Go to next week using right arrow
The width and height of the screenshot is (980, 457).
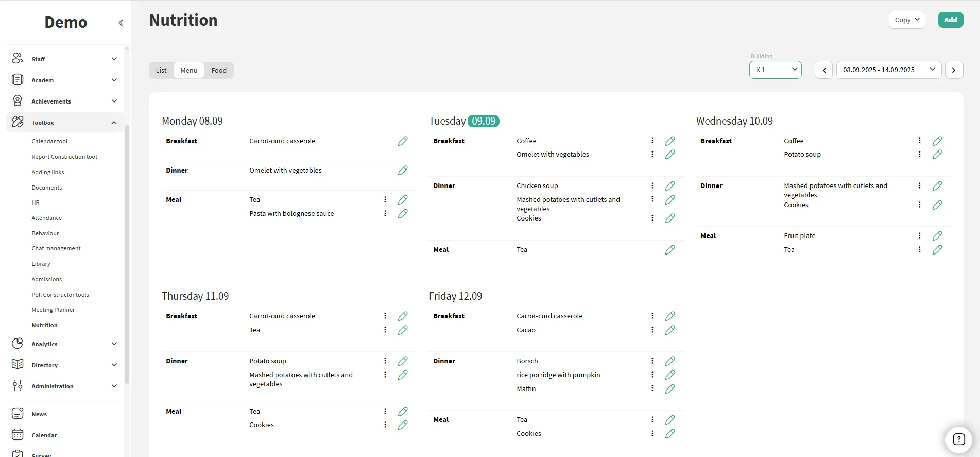[x=954, y=70]
